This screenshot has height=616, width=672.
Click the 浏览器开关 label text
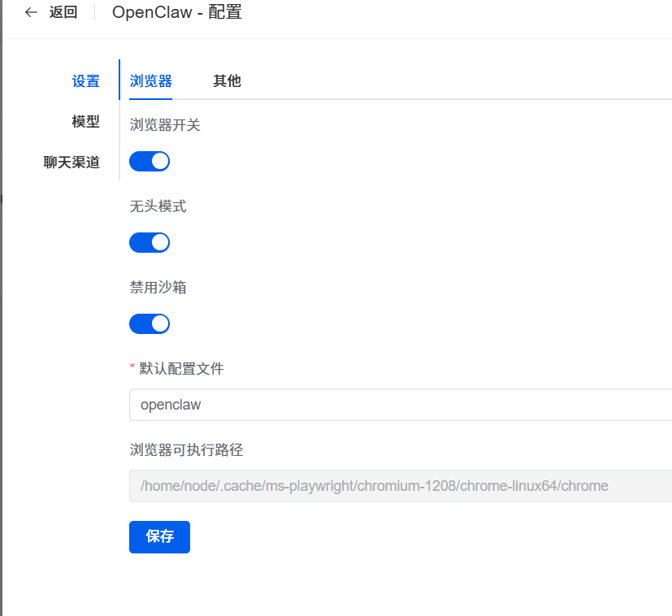165,125
